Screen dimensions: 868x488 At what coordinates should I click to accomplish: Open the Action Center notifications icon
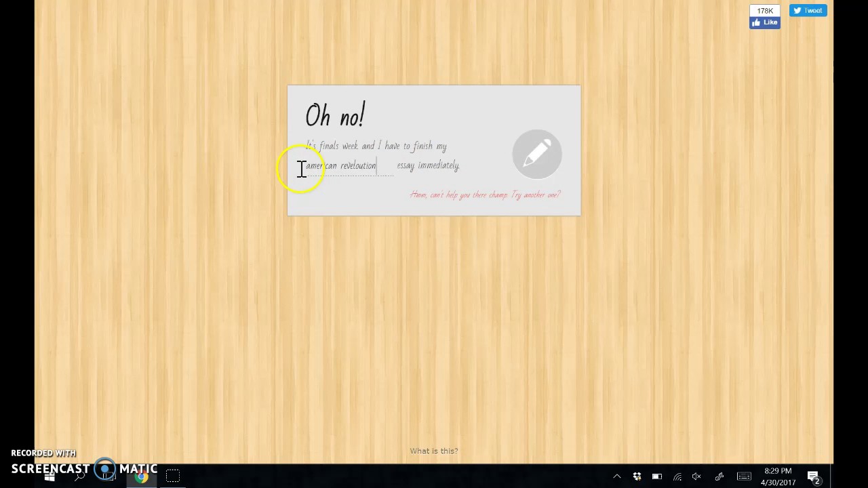click(x=814, y=477)
